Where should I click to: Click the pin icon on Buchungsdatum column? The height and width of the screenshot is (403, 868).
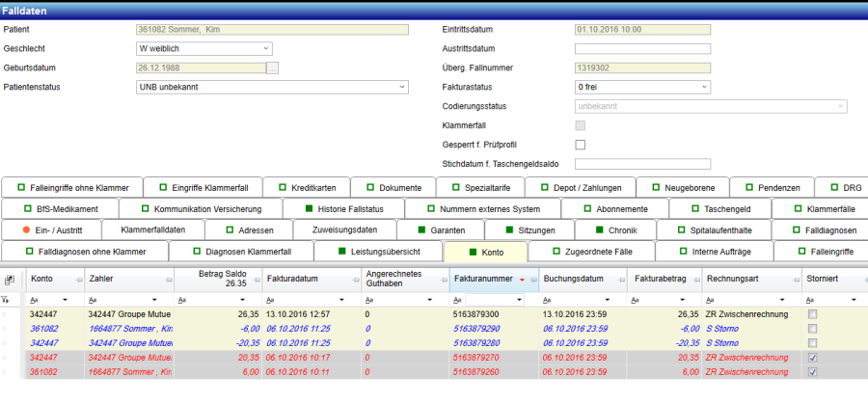[x=621, y=280]
